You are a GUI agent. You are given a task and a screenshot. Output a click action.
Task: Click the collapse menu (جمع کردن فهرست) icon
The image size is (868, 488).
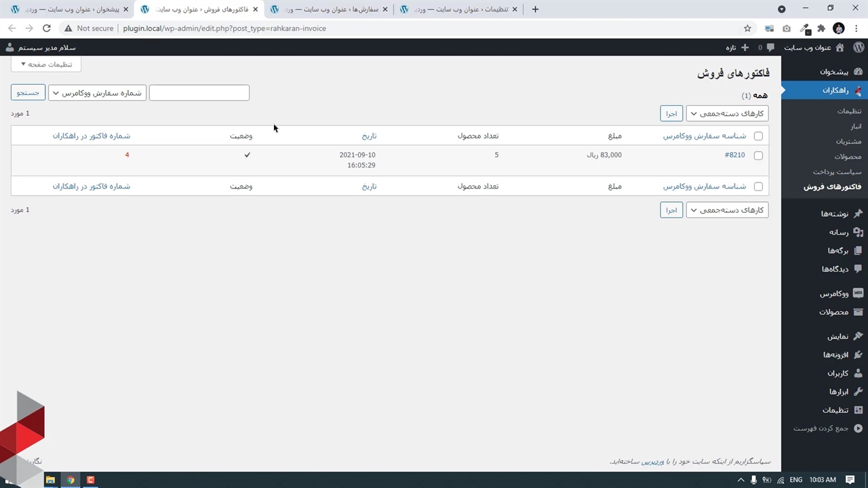pyautogui.click(x=858, y=428)
